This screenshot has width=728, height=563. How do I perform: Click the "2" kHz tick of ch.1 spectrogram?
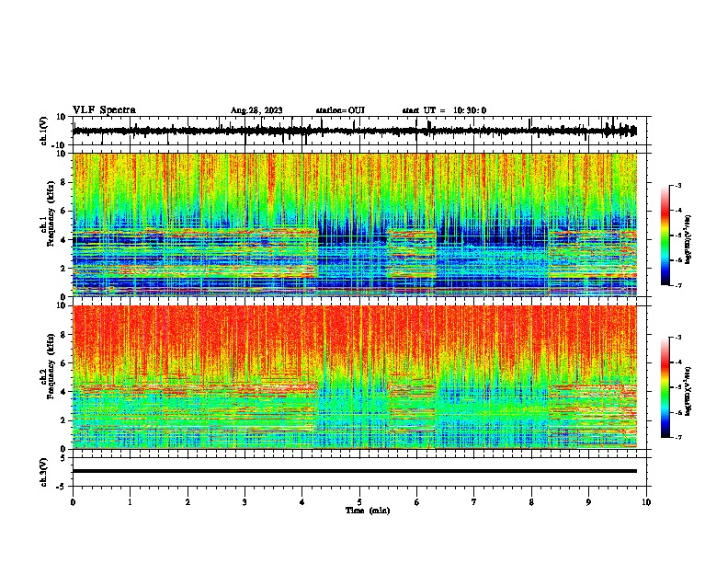(x=63, y=269)
